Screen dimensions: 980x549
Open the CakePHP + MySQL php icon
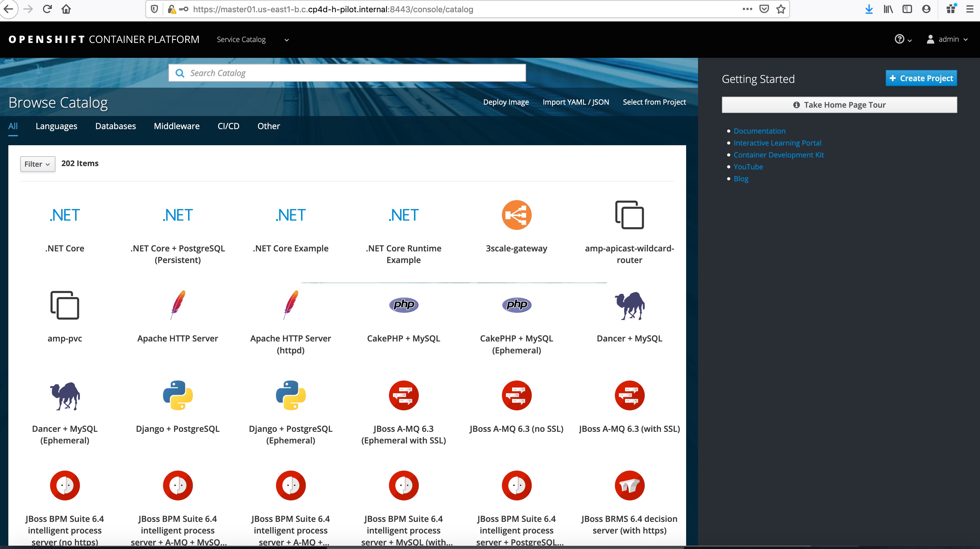click(x=403, y=305)
